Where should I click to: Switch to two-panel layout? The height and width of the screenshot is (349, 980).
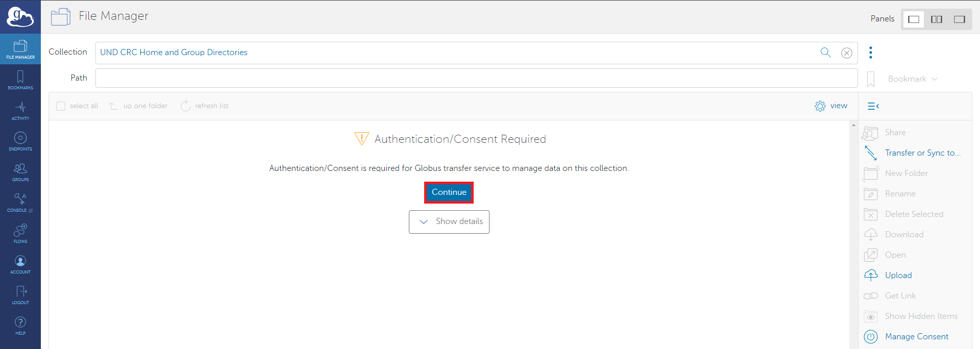point(937,19)
